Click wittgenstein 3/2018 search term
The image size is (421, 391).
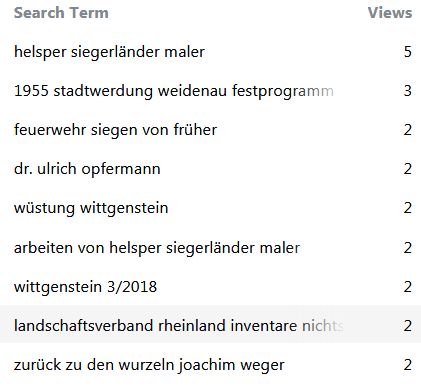[85, 287]
